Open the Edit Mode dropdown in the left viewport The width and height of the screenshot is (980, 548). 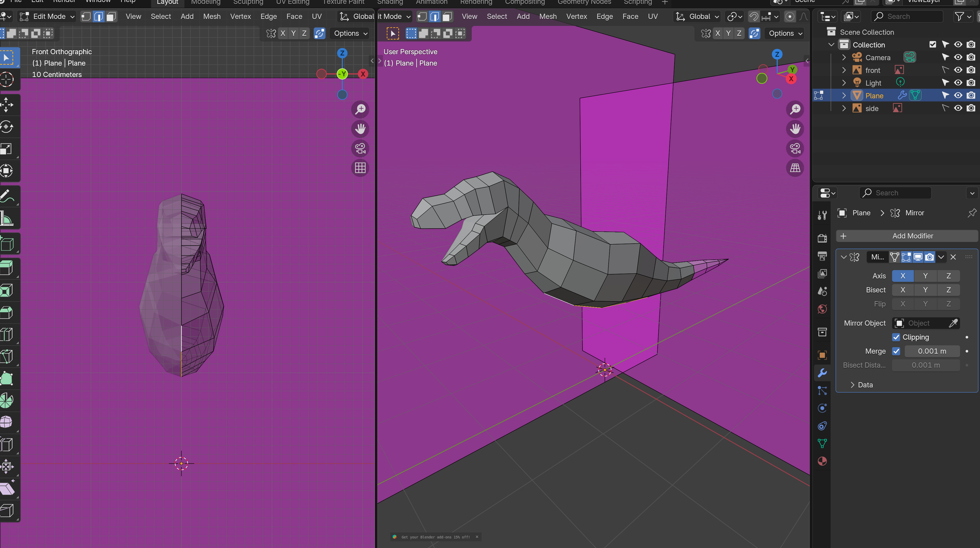(x=49, y=16)
